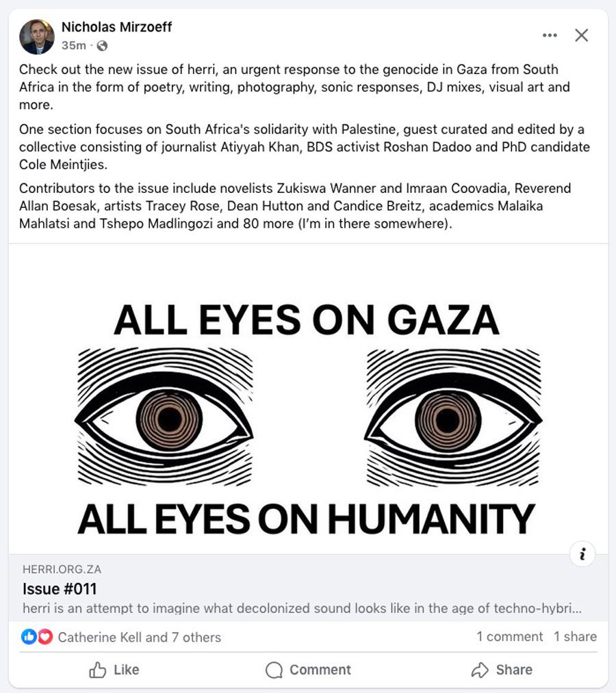The image size is (616, 693).
Task: Close the post with the X icon
Action: [581, 36]
